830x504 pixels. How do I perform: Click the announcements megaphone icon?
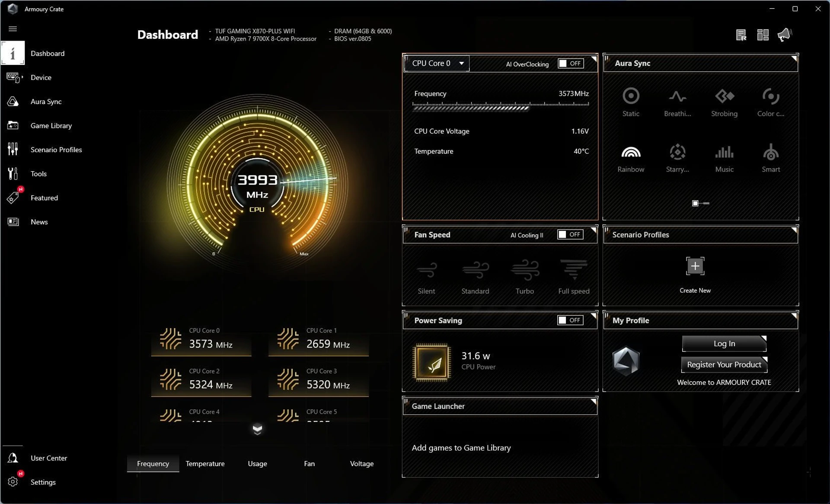tap(784, 35)
